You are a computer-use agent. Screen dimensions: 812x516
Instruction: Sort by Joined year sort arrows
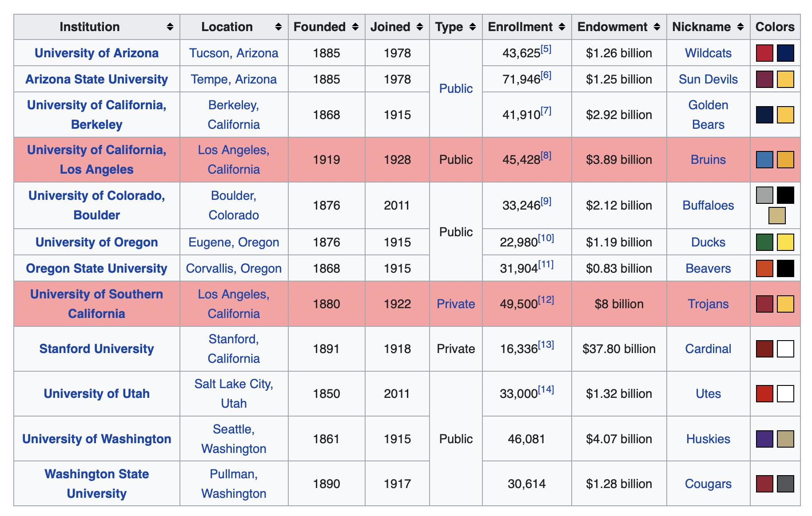pyautogui.click(x=419, y=27)
